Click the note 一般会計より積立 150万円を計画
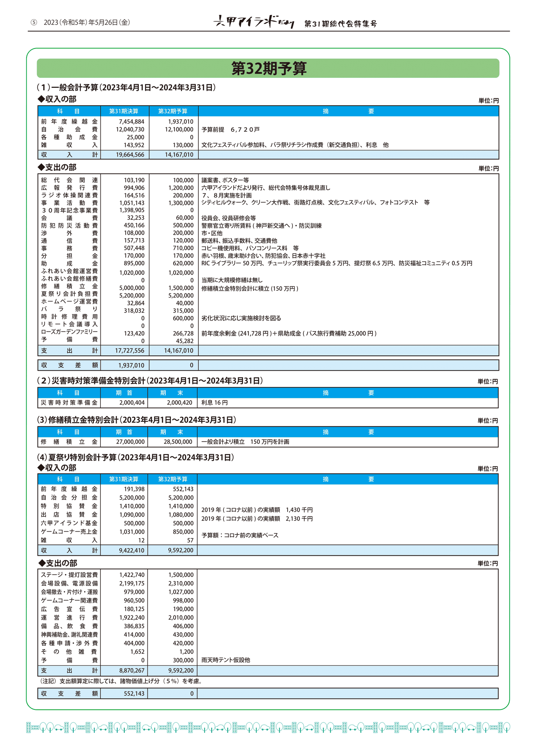The image size is (535, 756). pos(245,442)
